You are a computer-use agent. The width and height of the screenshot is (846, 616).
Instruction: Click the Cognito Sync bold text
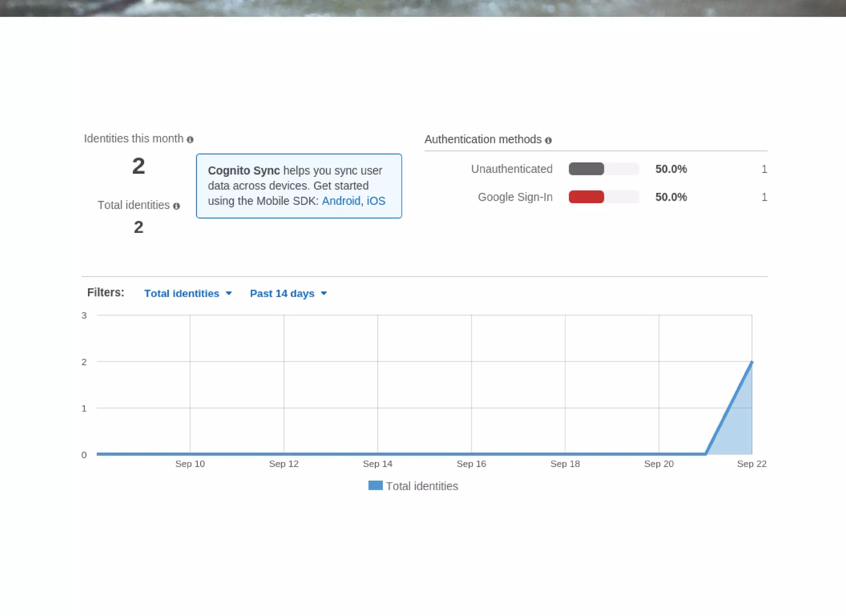pyautogui.click(x=244, y=171)
